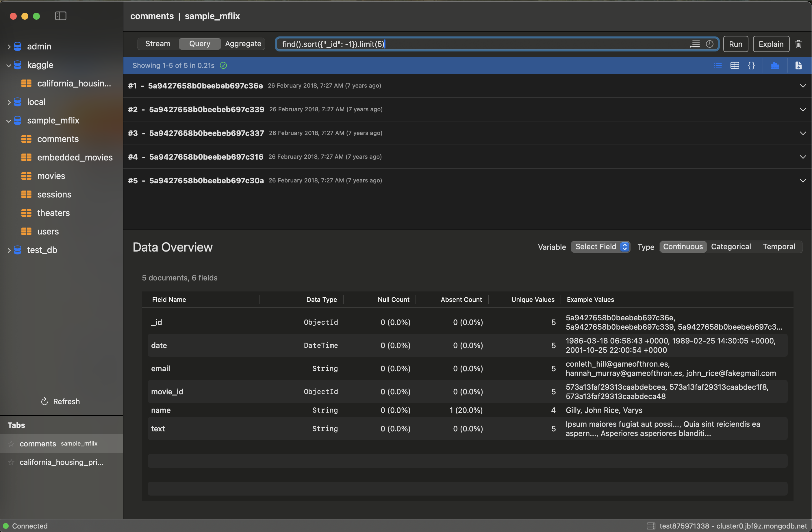Select Temporal variable type

778,247
